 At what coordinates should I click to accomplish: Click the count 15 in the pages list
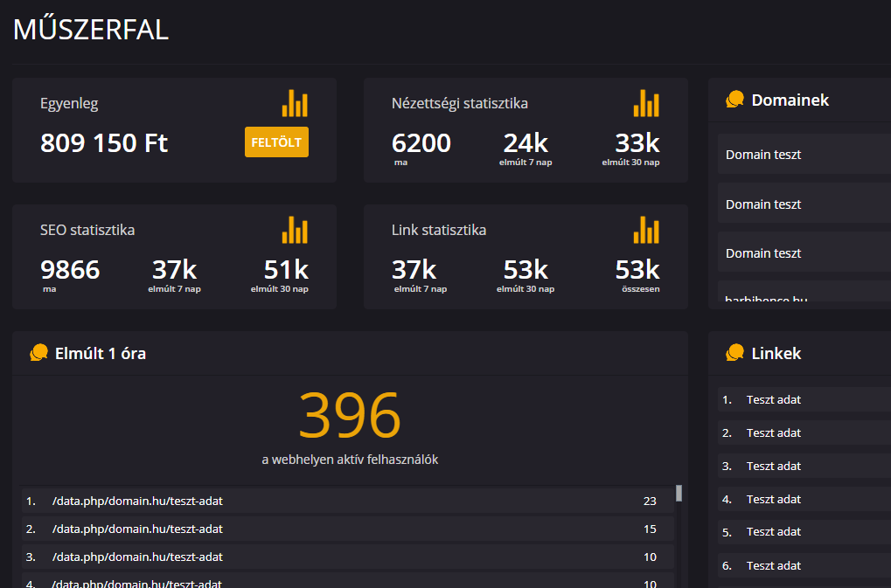pos(650,529)
